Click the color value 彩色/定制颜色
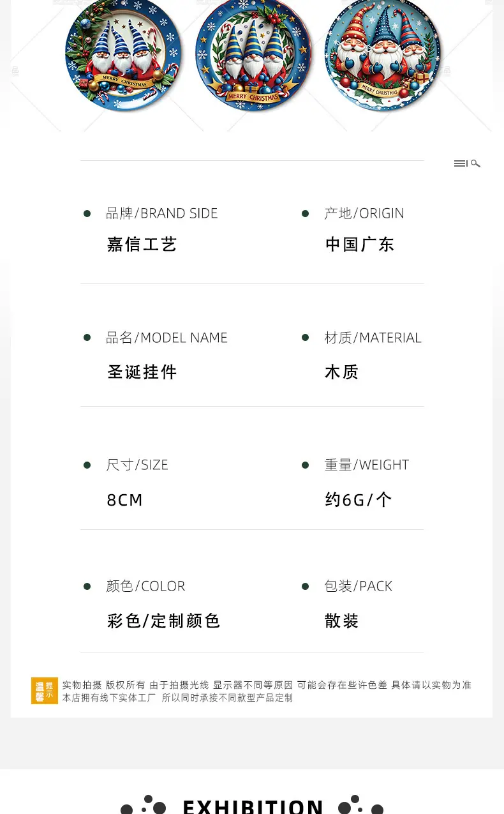 pos(163,621)
